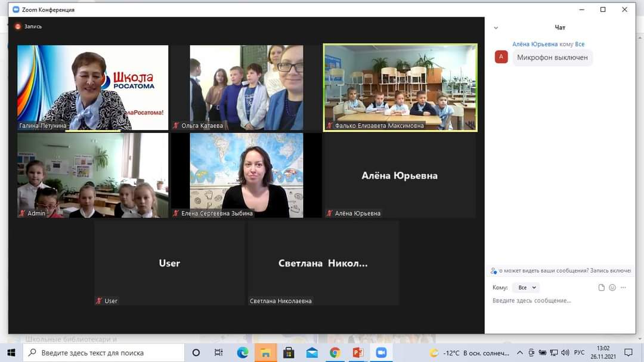This screenshot has height=362, width=644.
Task: Select Ольга Катаева's video tile
Action: (246, 88)
